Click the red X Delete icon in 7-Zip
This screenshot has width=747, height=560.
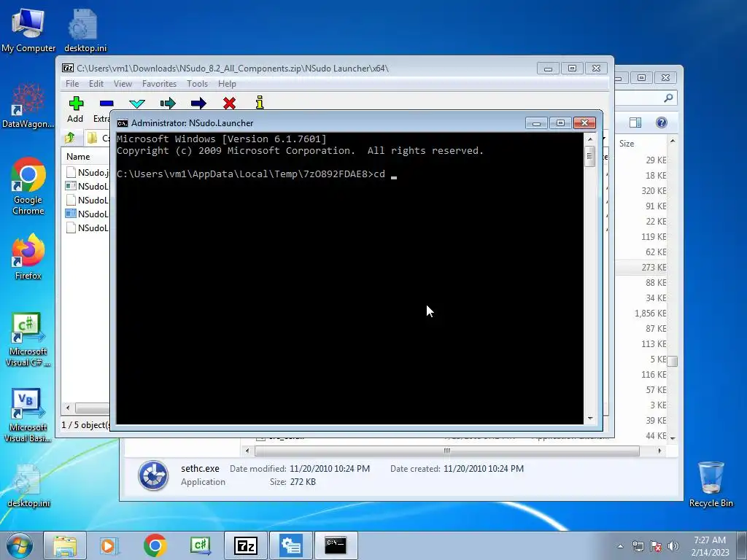pos(229,103)
